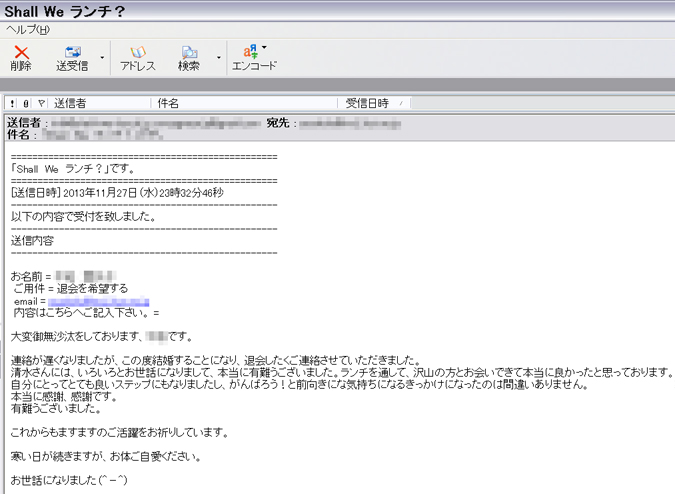Open the アドレス address book
The image size is (675, 494).
(138, 58)
